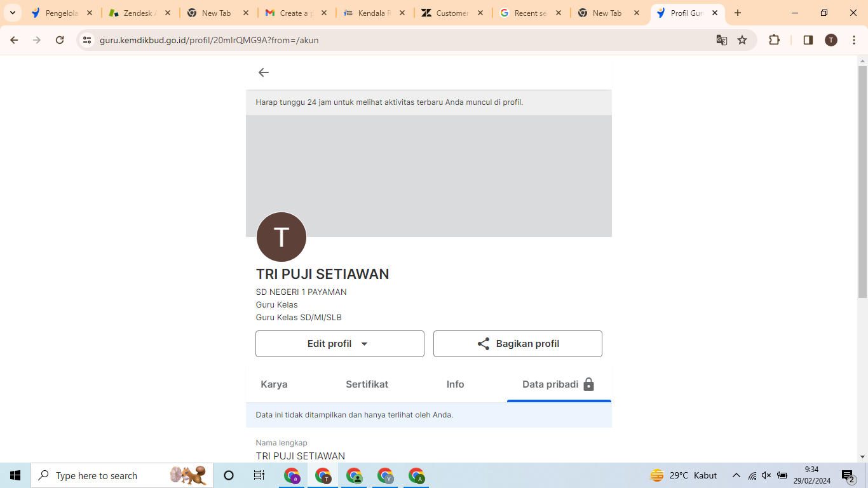Switch to the Sertifikat tab
The image size is (868, 488).
367,384
